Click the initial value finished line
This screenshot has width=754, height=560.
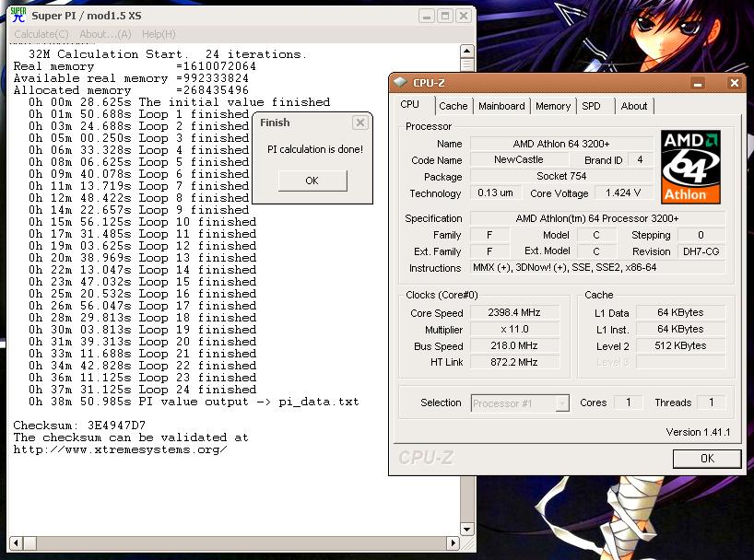pyautogui.click(x=180, y=102)
